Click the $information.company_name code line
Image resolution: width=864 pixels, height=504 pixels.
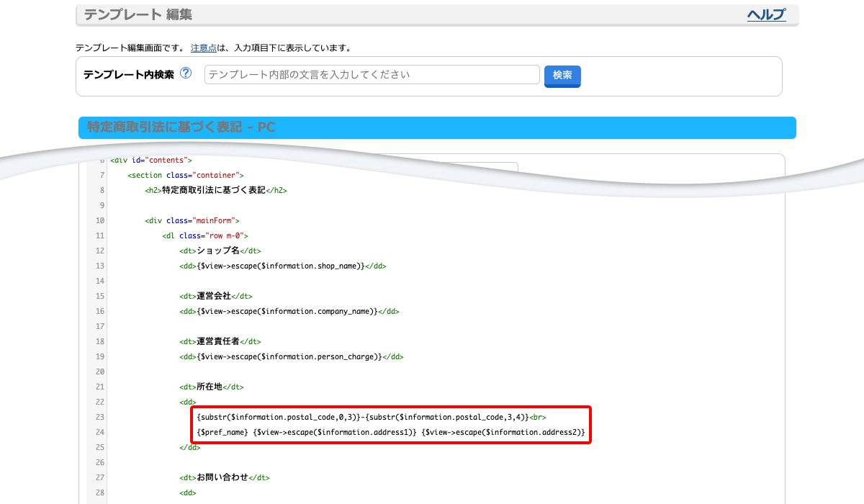pos(289,311)
